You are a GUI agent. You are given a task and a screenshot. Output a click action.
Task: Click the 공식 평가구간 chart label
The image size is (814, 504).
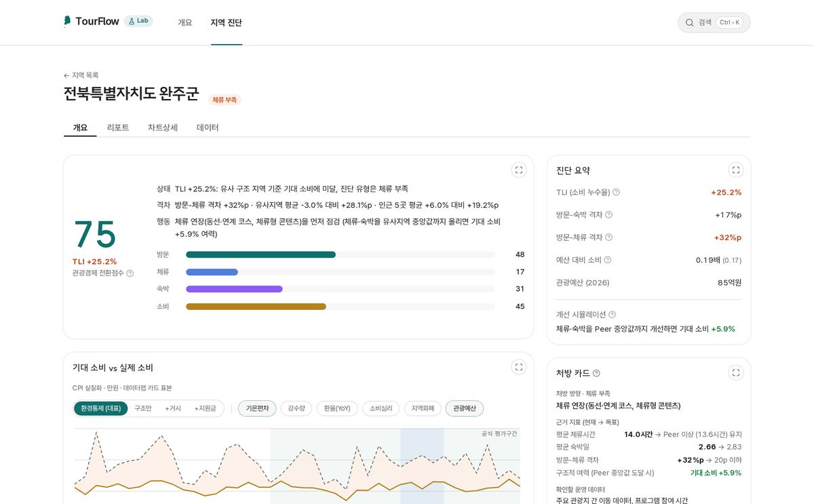click(x=499, y=433)
